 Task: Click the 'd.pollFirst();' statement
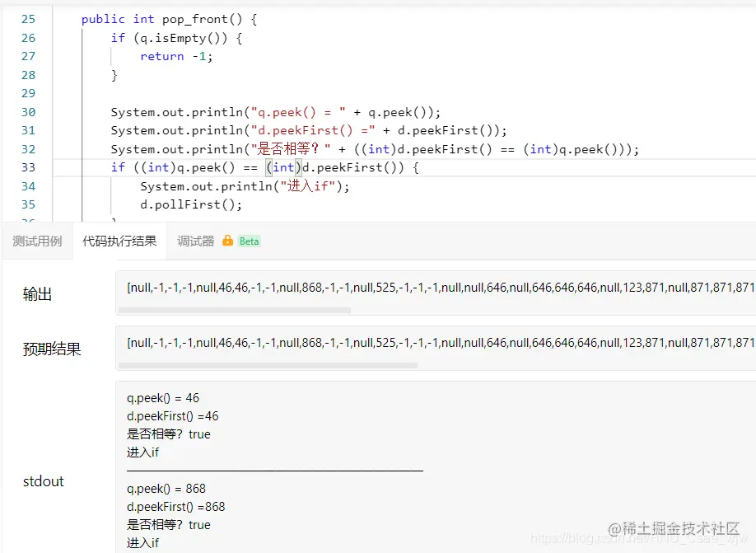(x=191, y=204)
